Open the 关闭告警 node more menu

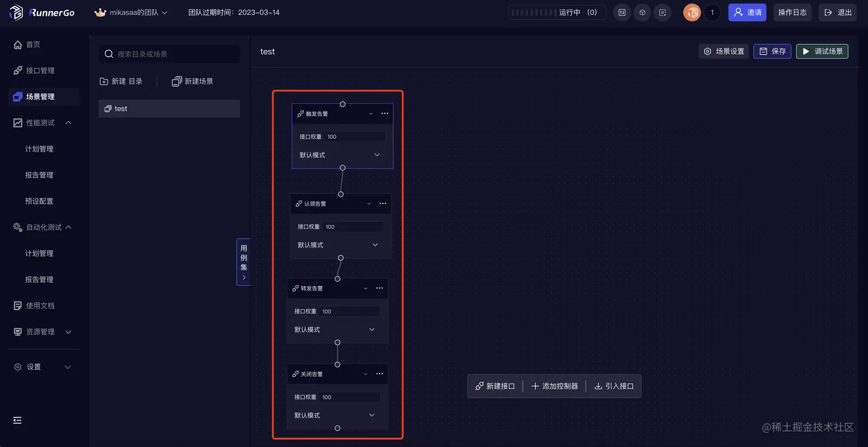(x=379, y=374)
